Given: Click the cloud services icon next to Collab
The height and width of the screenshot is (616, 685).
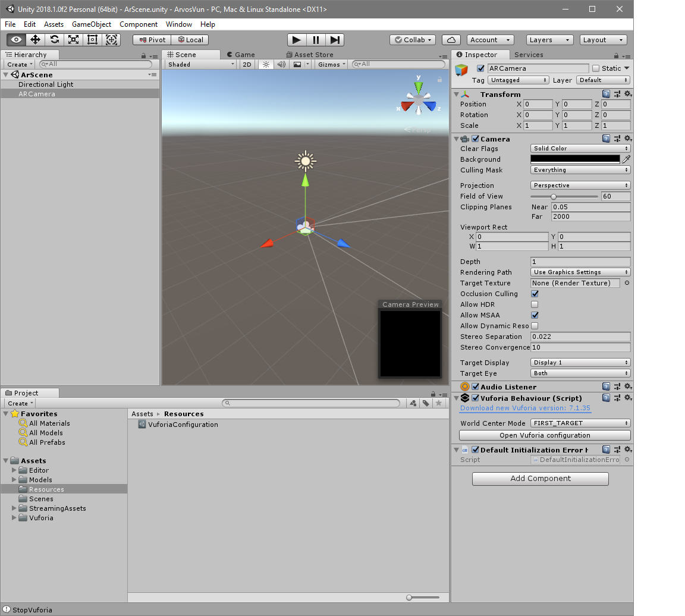Looking at the screenshot, I should coord(450,39).
